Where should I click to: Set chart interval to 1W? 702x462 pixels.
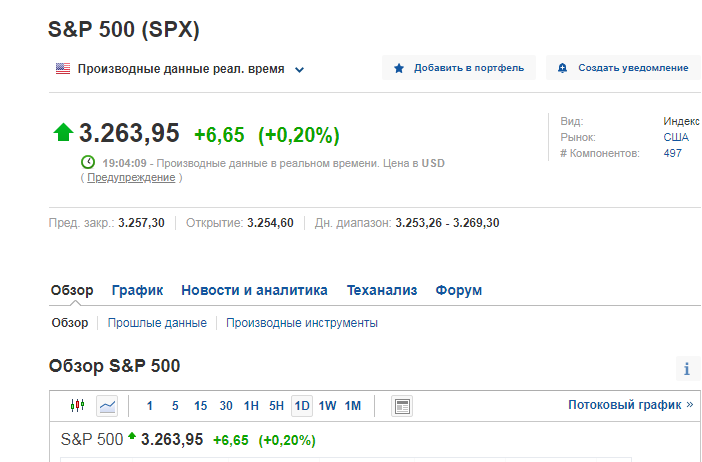pyautogui.click(x=327, y=406)
